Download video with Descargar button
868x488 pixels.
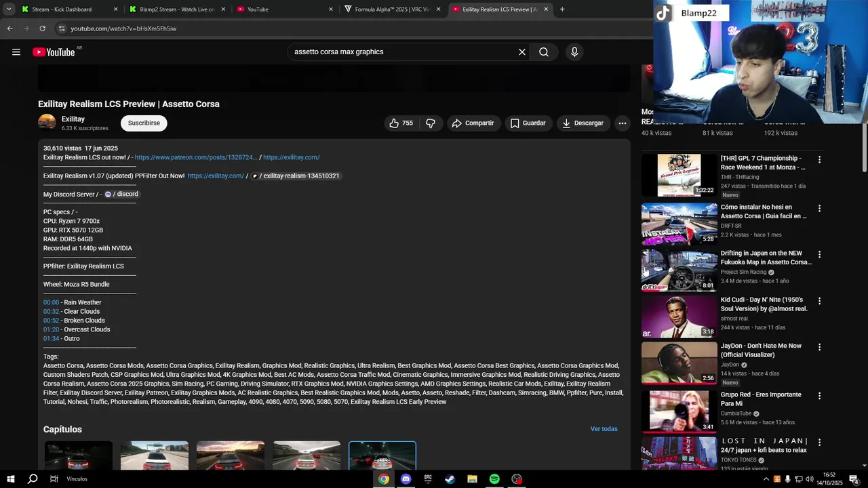coord(583,123)
